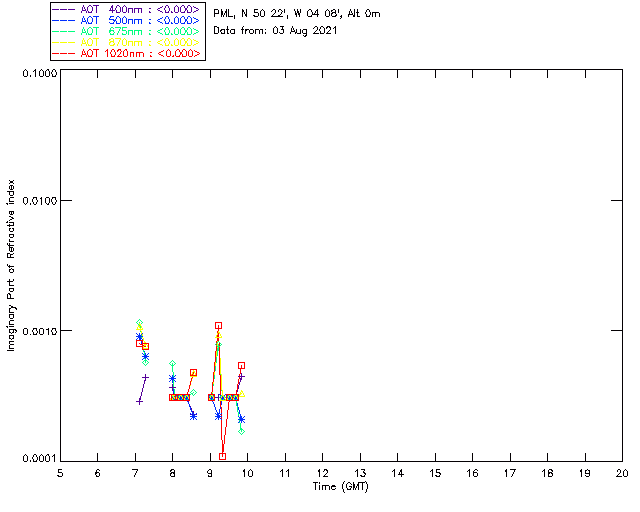Click the highest green diamond data point
This screenshot has width=640, height=512.
pos(140,323)
